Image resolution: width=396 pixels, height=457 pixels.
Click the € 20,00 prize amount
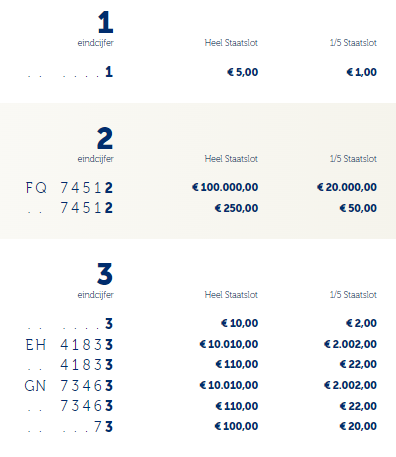pos(358,426)
